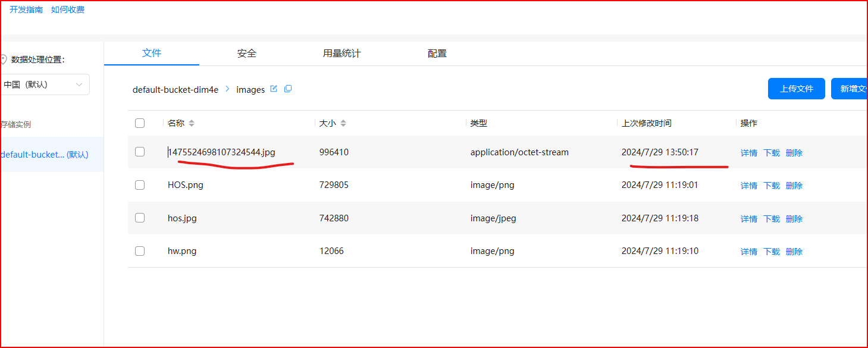Image resolution: width=868 pixels, height=348 pixels.
Task: Check the box for hos.jpg
Action: coord(140,218)
